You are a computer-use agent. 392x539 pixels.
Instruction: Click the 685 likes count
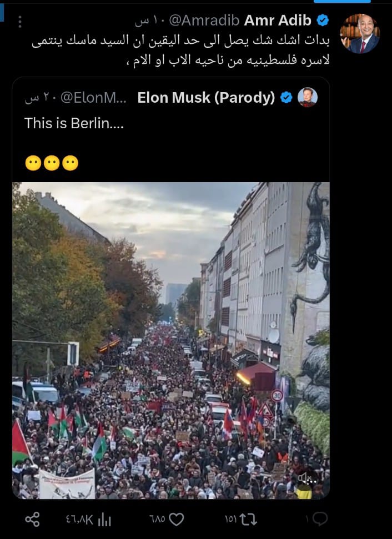(x=157, y=520)
